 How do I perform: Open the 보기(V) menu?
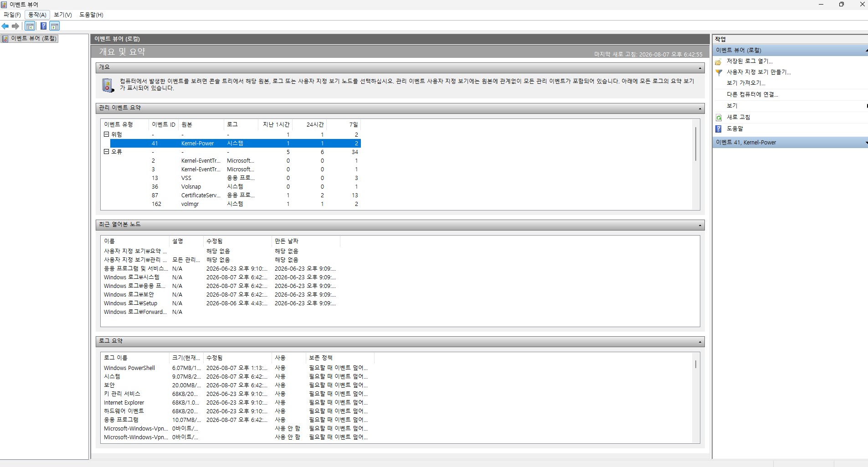pyautogui.click(x=63, y=15)
